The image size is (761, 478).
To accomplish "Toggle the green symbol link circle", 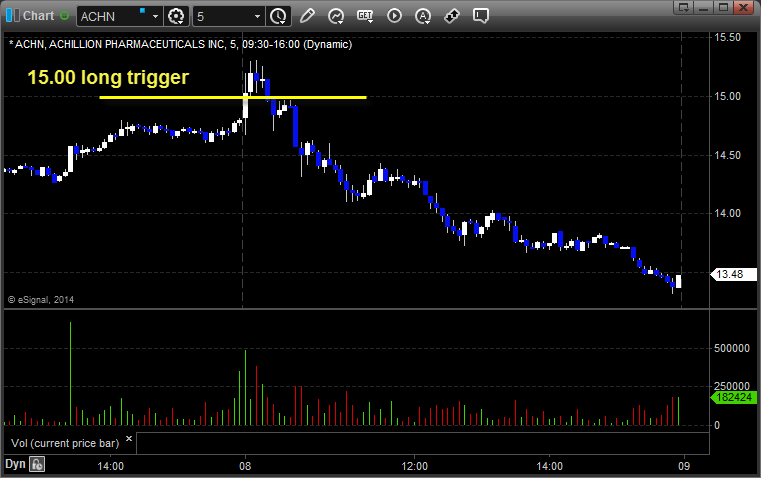I will tap(64, 16).
